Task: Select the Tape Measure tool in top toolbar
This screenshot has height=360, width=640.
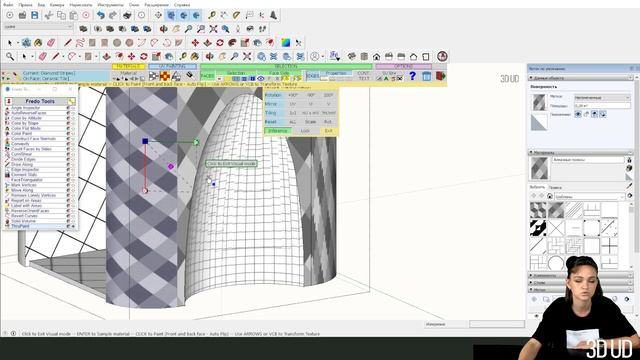Action: tap(211, 16)
